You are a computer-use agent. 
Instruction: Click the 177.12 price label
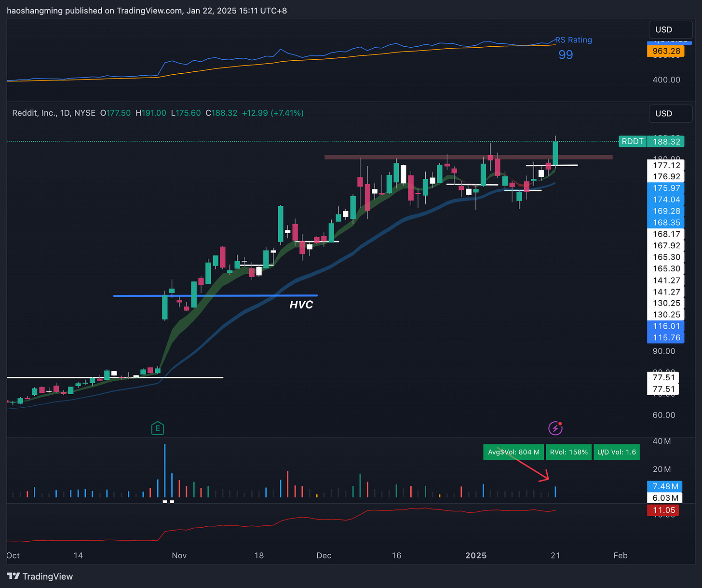(x=666, y=165)
